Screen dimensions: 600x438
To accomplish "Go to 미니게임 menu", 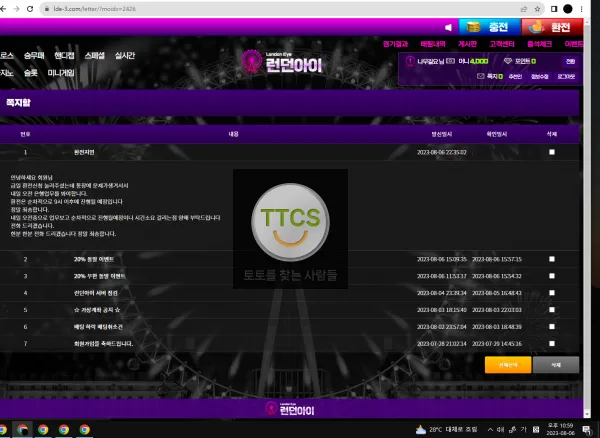I will (61, 73).
